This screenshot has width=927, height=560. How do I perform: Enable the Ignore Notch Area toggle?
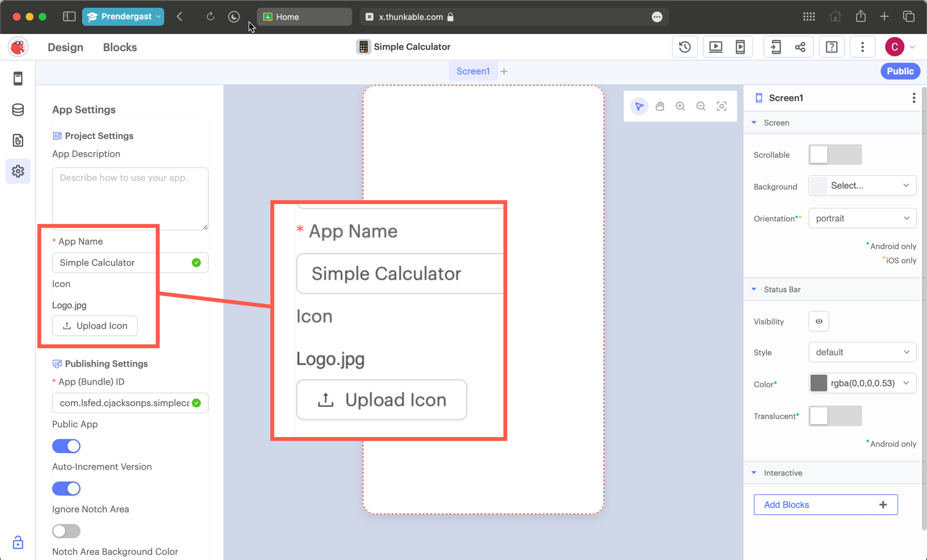[66, 531]
